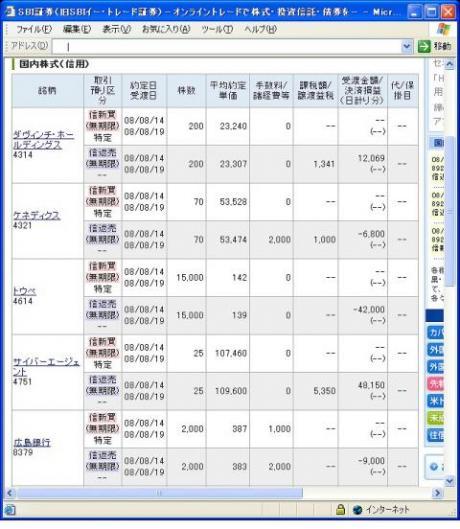The width and height of the screenshot is (460, 529).
Task: Click the 国内株式(信用) section heading
Action: coord(54,64)
